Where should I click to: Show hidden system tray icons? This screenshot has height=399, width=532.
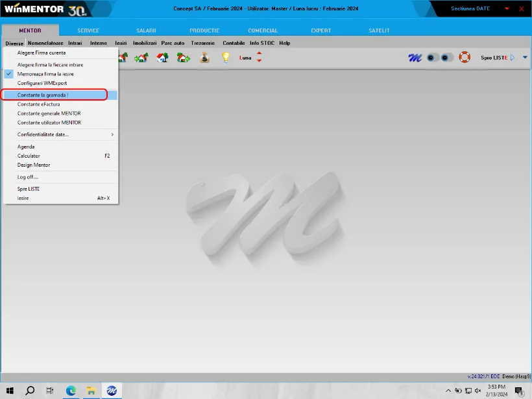point(448,391)
